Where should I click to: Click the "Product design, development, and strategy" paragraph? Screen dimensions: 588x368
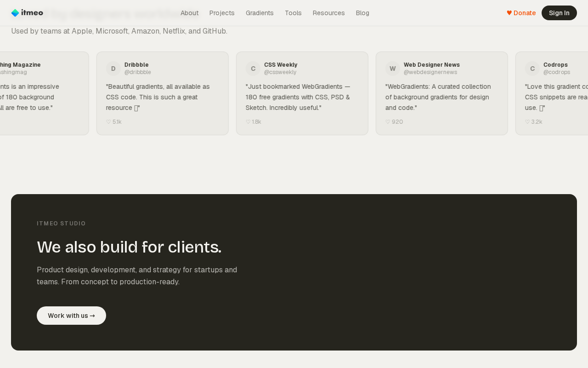point(137,276)
